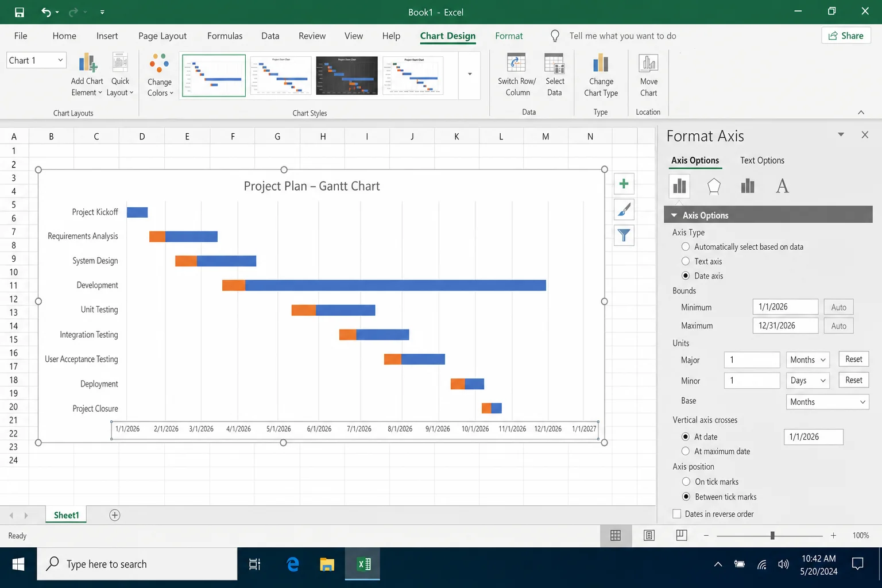Choose On tick marks axis position
This screenshot has height=588, width=882.
(x=686, y=481)
